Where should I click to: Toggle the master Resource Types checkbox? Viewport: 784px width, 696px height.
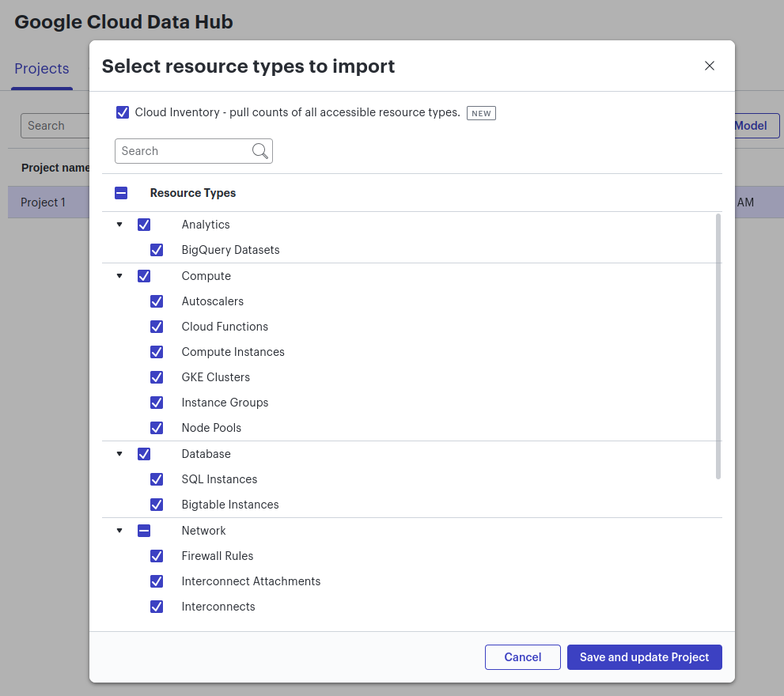pyautogui.click(x=120, y=192)
